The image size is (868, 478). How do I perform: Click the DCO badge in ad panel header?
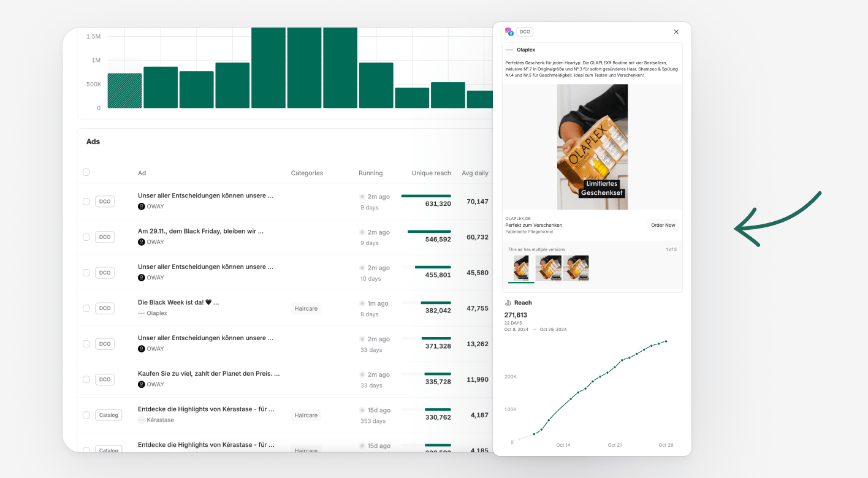coord(525,32)
